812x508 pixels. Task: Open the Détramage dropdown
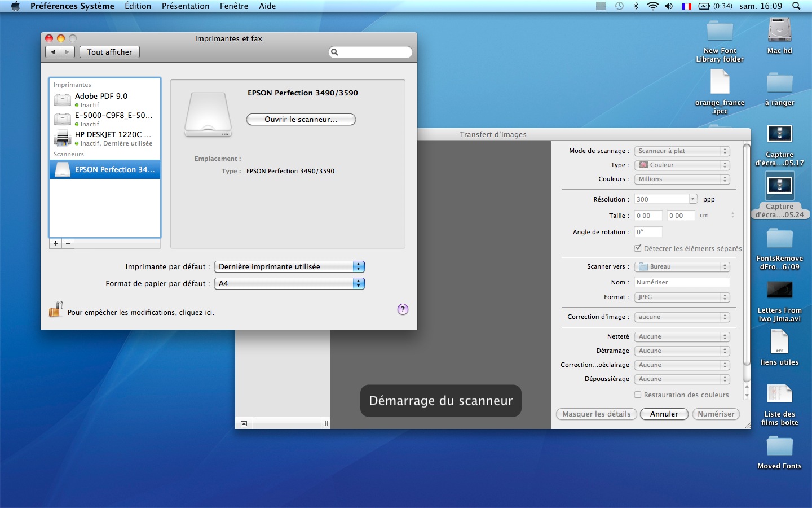(x=682, y=351)
